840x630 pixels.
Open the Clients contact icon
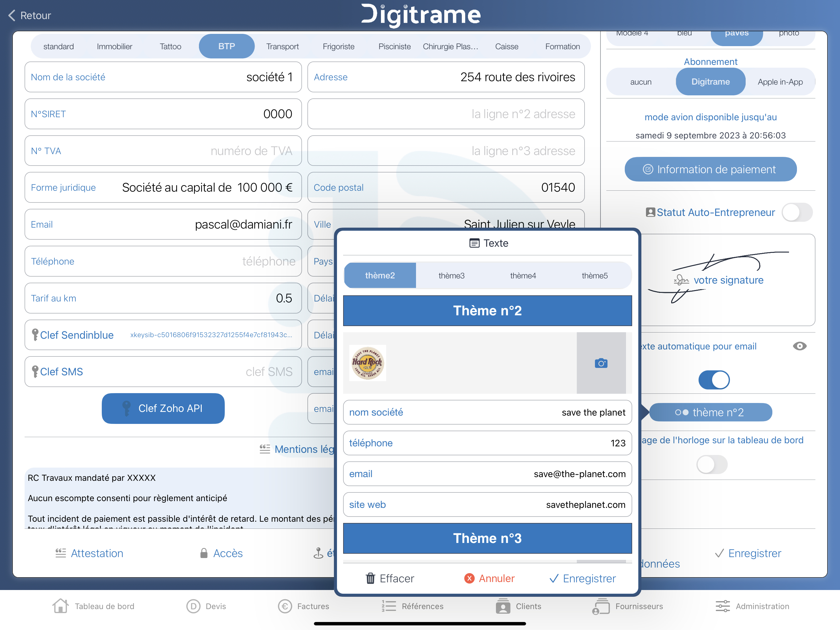pos(503,606)
